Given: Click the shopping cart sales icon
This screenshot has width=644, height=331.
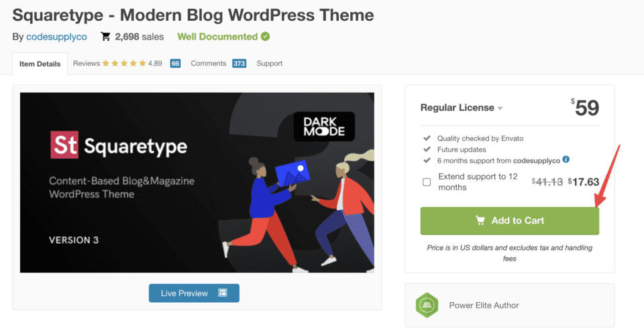Looking at the screenshot, I should pyautogui.click(x=106, y=37).
